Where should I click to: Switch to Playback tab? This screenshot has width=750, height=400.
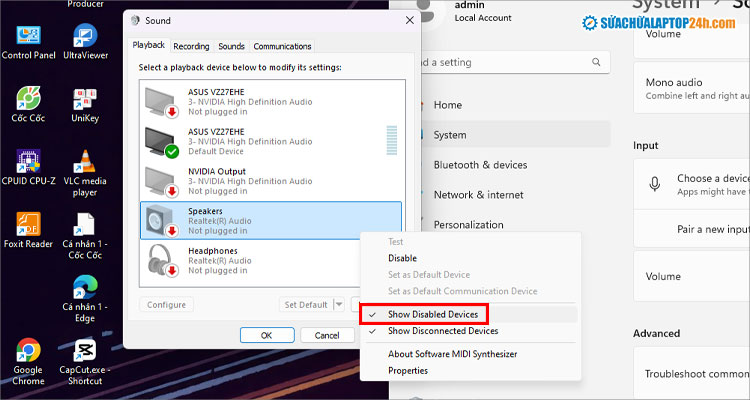(148, 45)
